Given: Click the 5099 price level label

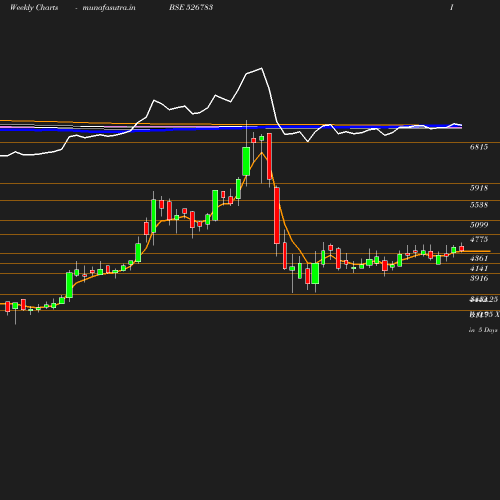Looking at the screenshot, I should [479, 225].
